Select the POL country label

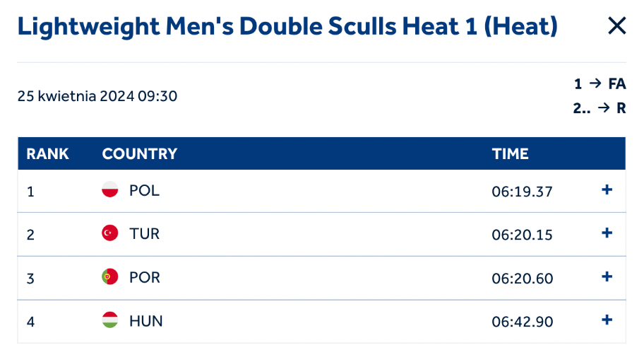(144, 191)
